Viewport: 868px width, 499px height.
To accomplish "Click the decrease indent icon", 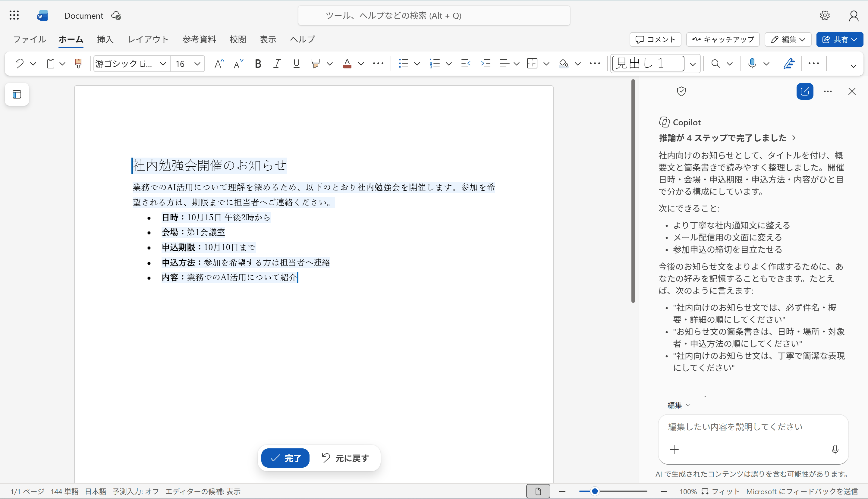I will (466, 63).
